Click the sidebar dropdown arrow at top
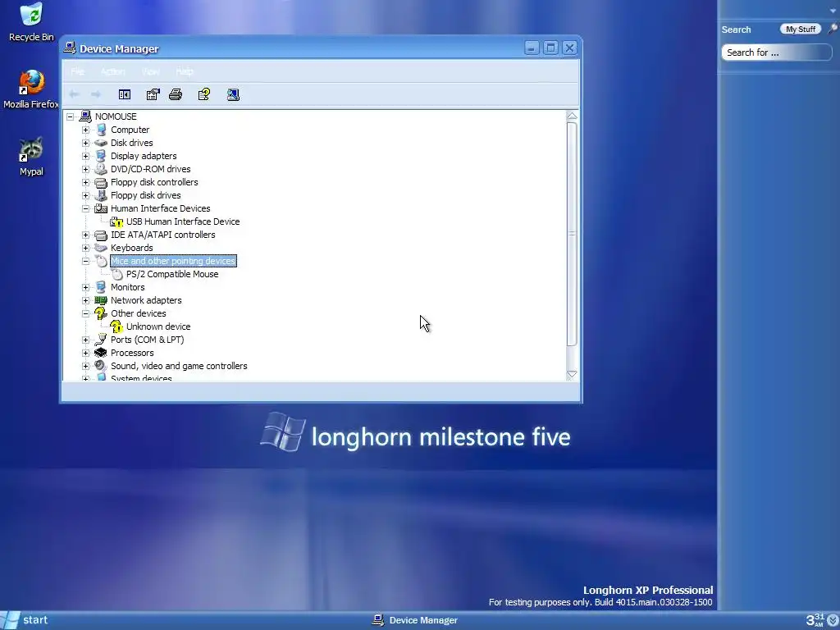 click(833, 10)
